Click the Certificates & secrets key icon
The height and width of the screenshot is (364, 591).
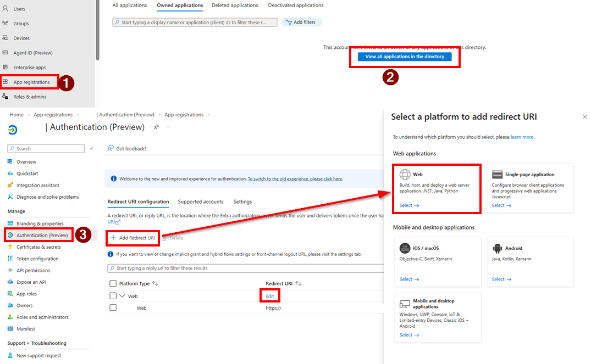pyautogui.click(x=10, y=247)
